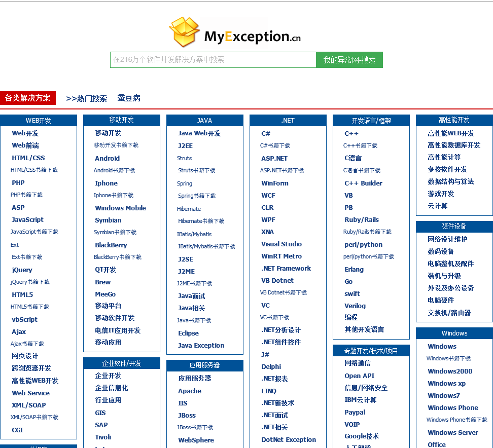Open the 硬件设备 category header
This screenshot has width=493, height=448.
(454, 226)
